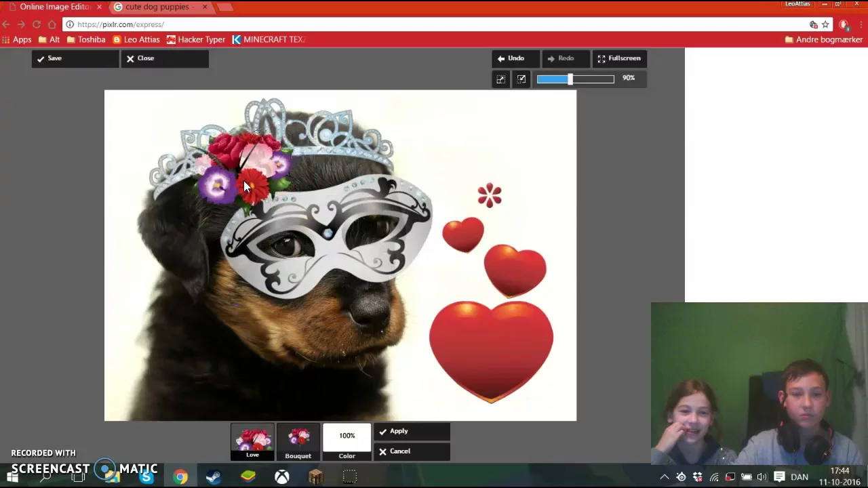Apply the sticker changes
868x488 pixels.
click(412, 431)
